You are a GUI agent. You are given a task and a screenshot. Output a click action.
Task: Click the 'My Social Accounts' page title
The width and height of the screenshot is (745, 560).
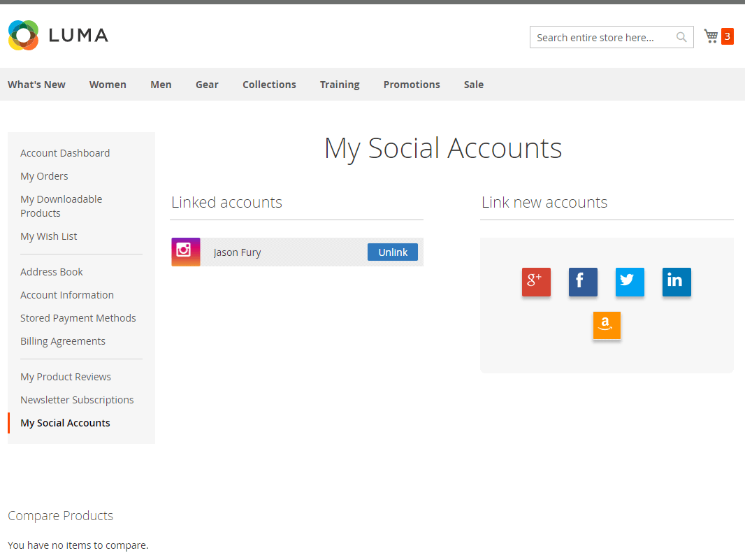point(443,148)
